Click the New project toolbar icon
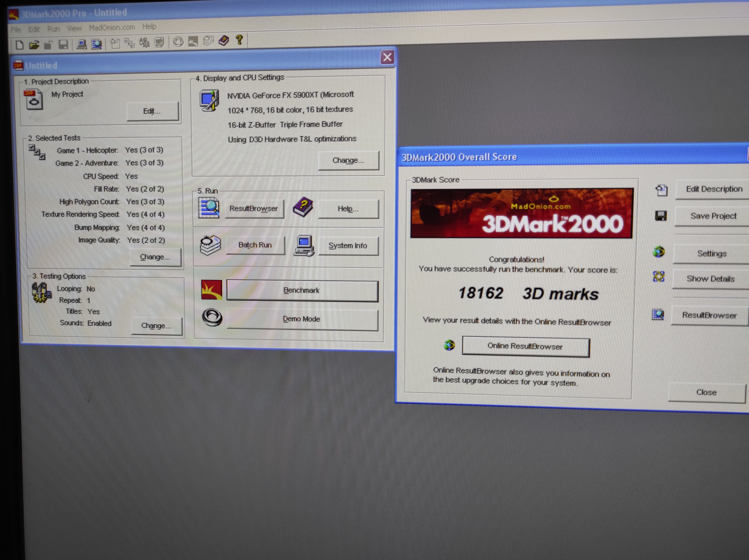 pyautogui.click(x=20, y=45)
